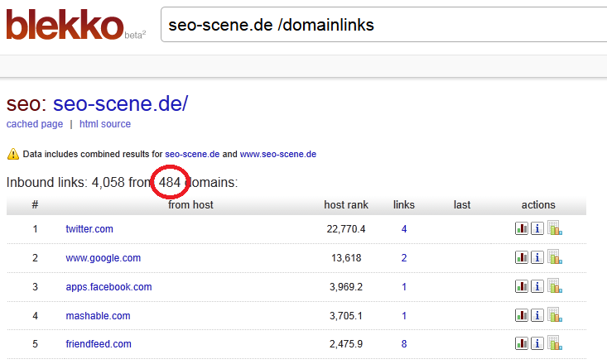Click info icon in apps.facebook.com row
This screenshot has width=607, height=364.
(x=537, y=286)
